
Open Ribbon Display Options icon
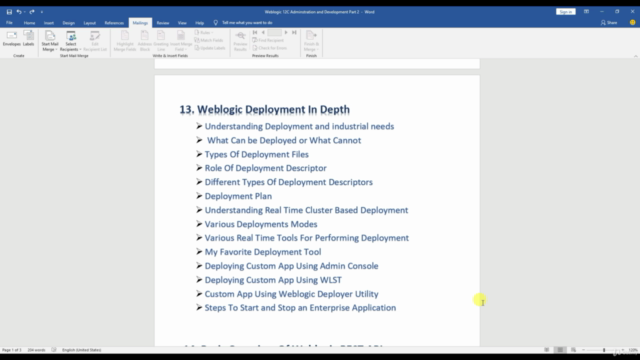[x=586, y=12]
